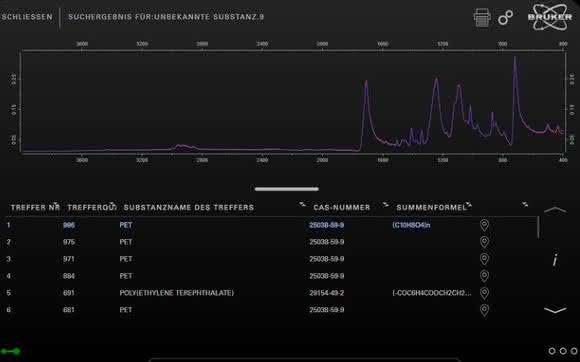Image resolution: width=580 pixels, height=362 pixels.
Task: Click the Bruker logo
Action: click(x=550, y=17)
